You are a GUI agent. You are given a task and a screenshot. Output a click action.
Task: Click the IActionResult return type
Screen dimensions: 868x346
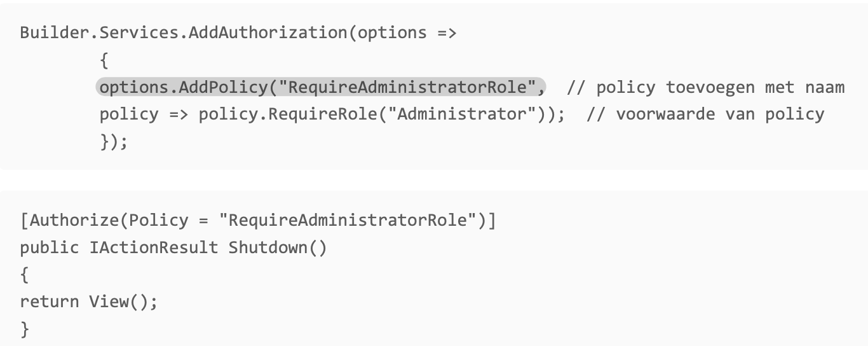[154, 247]
